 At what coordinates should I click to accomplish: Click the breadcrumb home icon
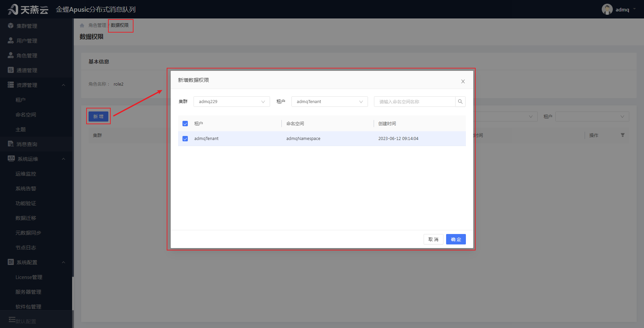[82, 26]
